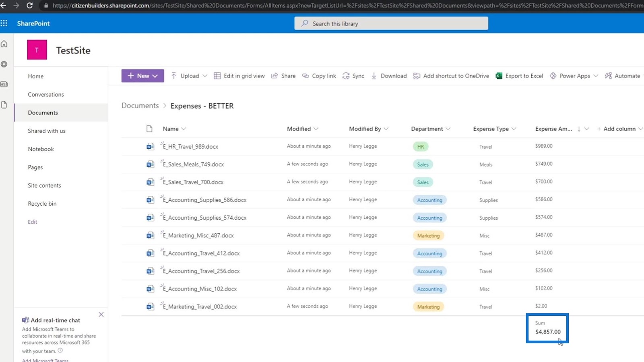Open file E_Accounting_Travel_256.docx
This screenshot has width=644, height=362.
[201, 271]
